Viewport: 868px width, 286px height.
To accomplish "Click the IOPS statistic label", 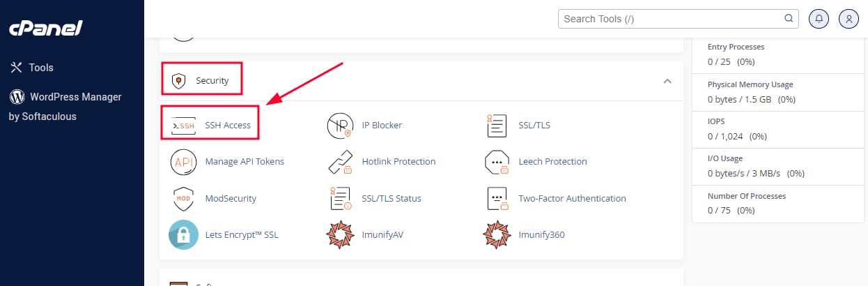I will 716,121.
